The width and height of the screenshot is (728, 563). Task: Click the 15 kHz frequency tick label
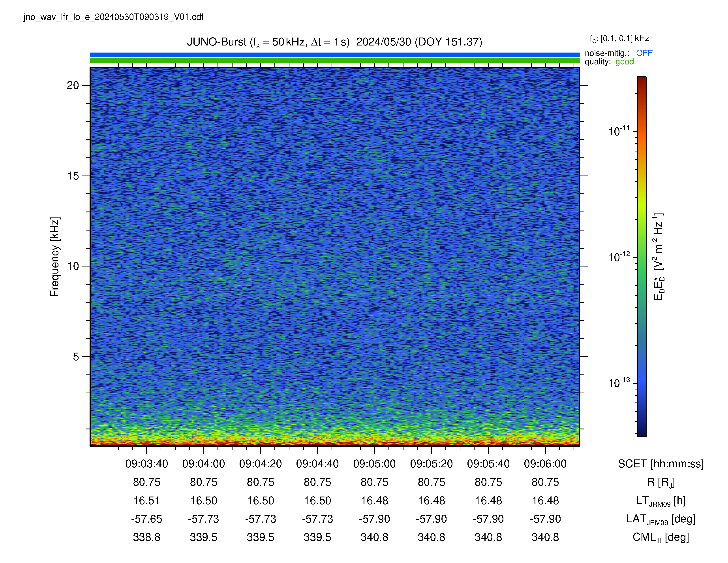point(73,176)
